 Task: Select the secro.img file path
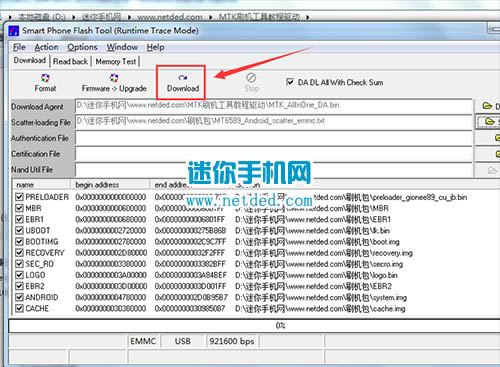319,264
